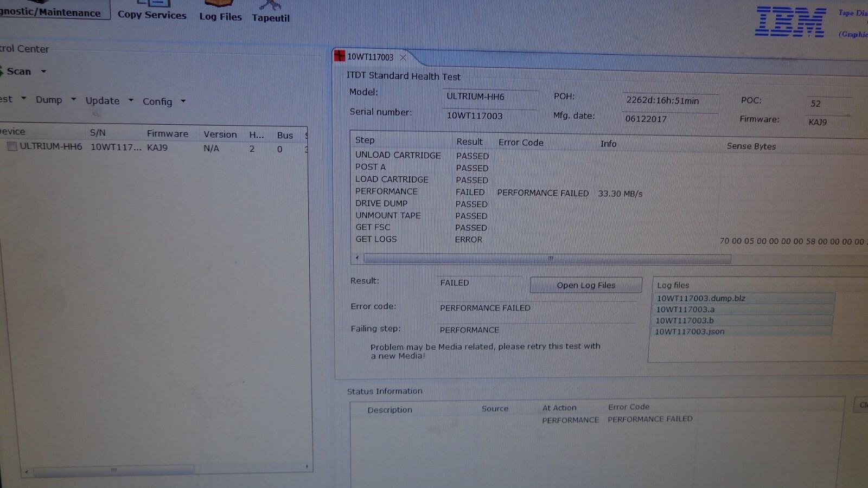Viewport: 868px width, 488px height.
Task: Switch to the 10WT117003 tab
Action: [x=370, y=57]
